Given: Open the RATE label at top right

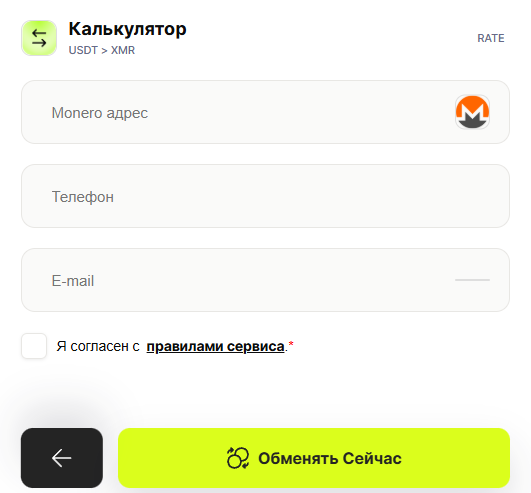Looking at the screenshot, I should point(491,38).
